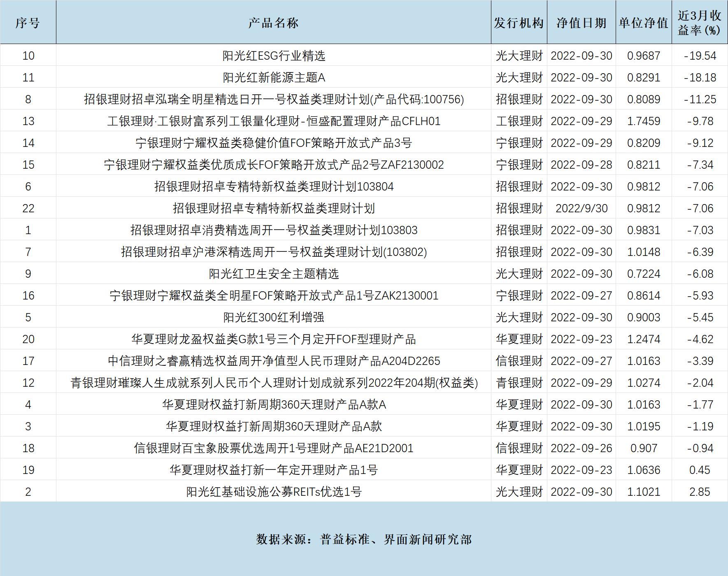Click the 数据来源 footer text

coord(364,539)
